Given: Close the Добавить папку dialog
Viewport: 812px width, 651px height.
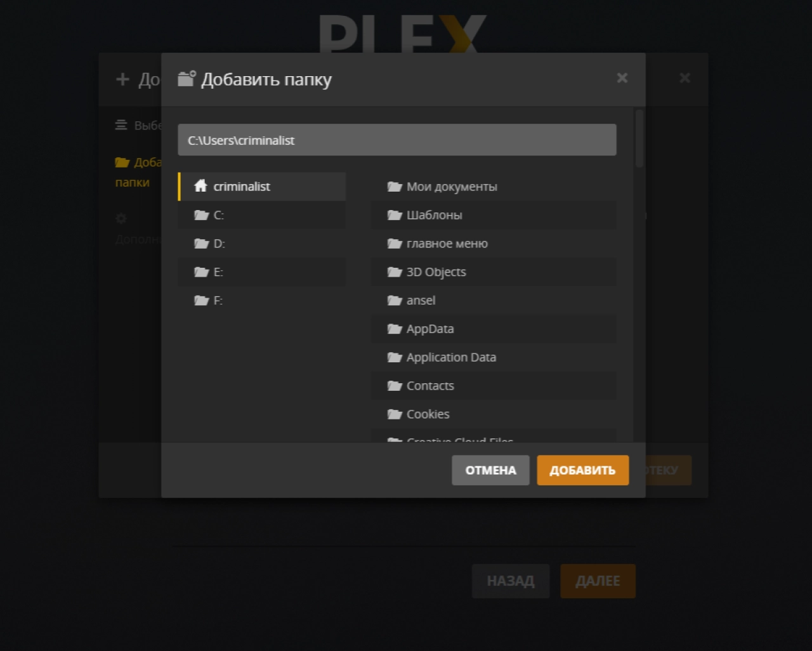Looking at the screenshot, I should click(622, 77).
